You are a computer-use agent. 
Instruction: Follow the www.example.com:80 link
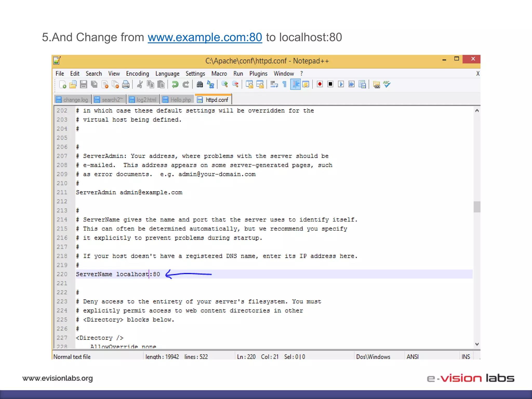pos(205,37)
